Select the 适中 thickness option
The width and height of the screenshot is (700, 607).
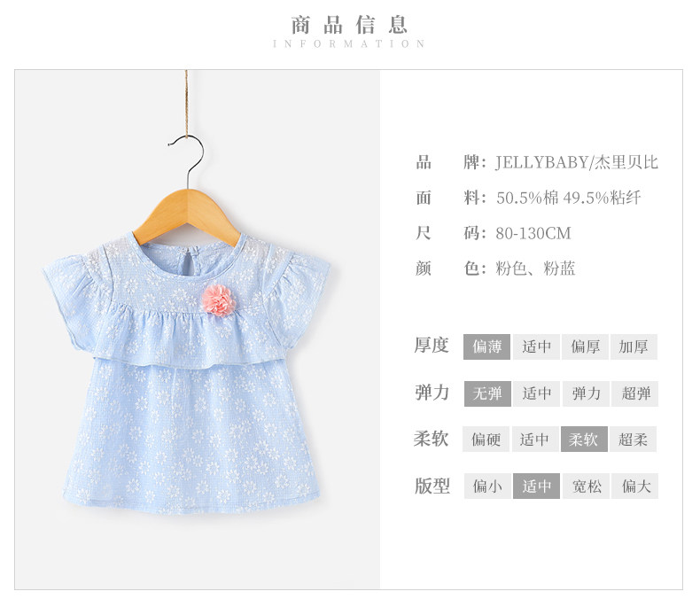(536, 346)
